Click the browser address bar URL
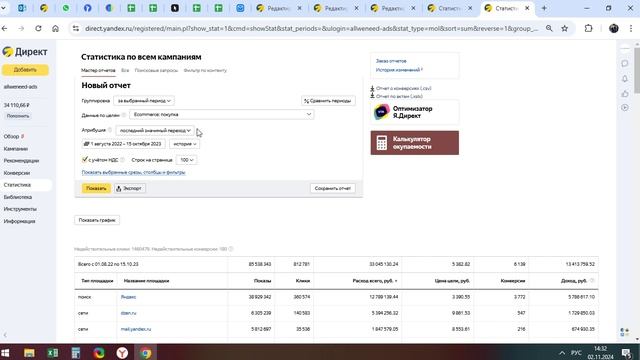The height and width of the screenshot is (360, 640). tap(311, 29)
